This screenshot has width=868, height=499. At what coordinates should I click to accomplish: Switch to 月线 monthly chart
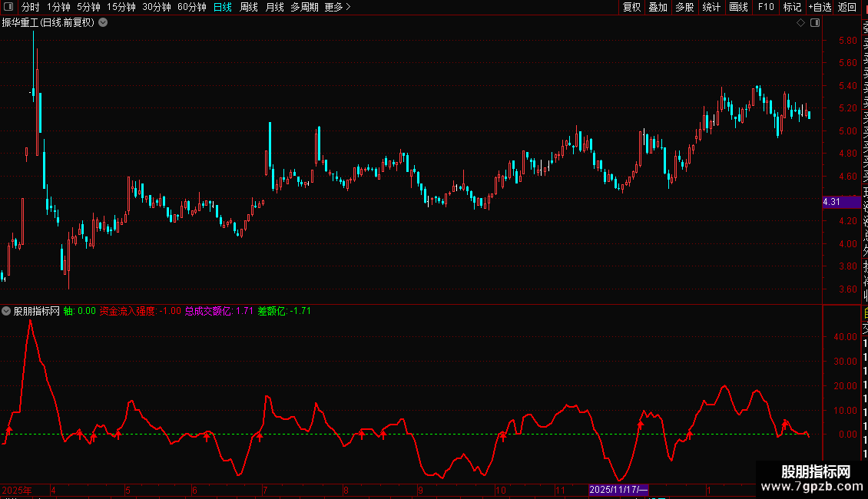274,7
